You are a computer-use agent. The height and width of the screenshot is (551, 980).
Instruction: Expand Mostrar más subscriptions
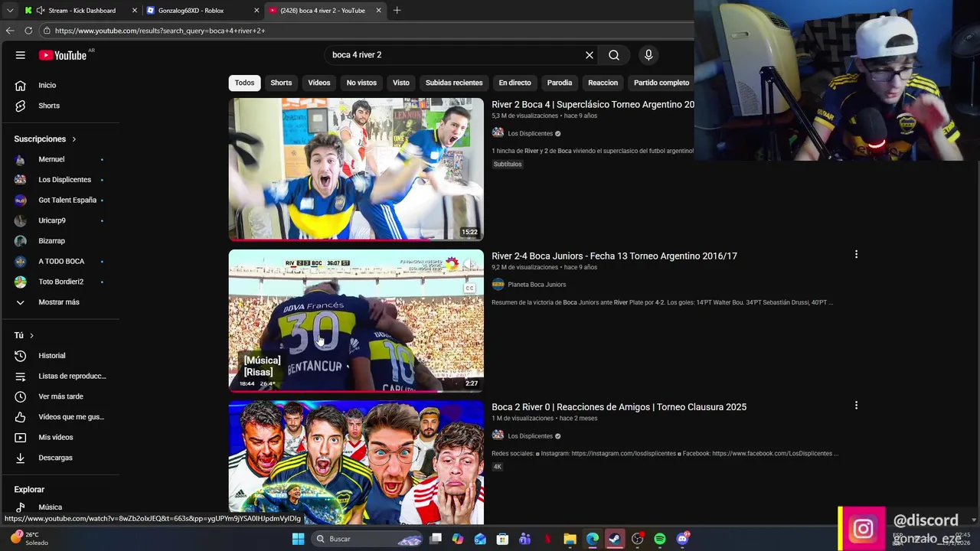(x=60, y=302)
